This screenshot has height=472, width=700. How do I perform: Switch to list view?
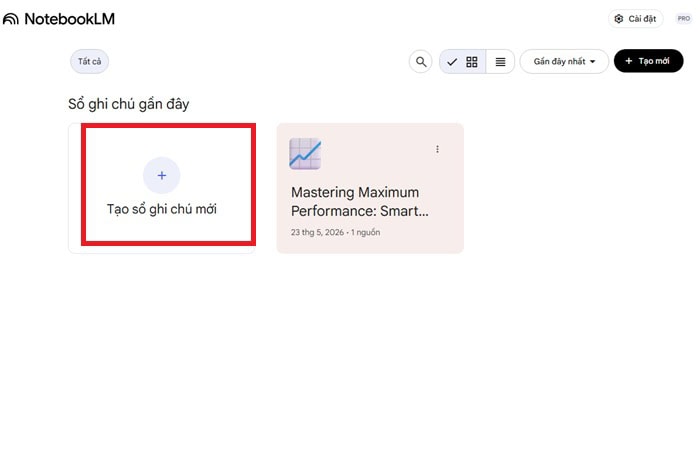(500, 62)
